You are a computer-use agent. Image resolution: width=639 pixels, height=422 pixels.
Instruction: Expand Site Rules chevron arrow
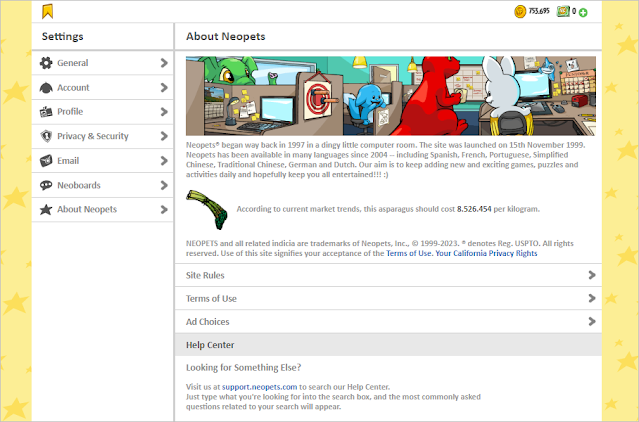tap(592, 275)
